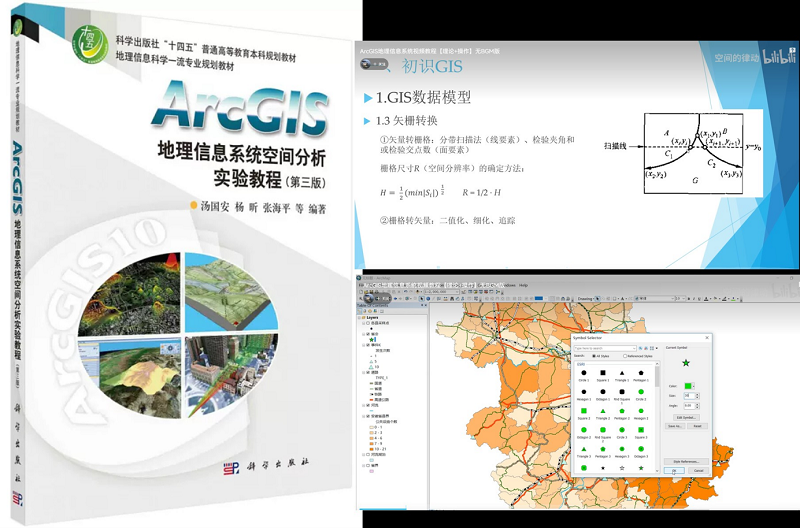Click the '10 - 21' legend class label
The image size is (800, 528).
(380, 449)
